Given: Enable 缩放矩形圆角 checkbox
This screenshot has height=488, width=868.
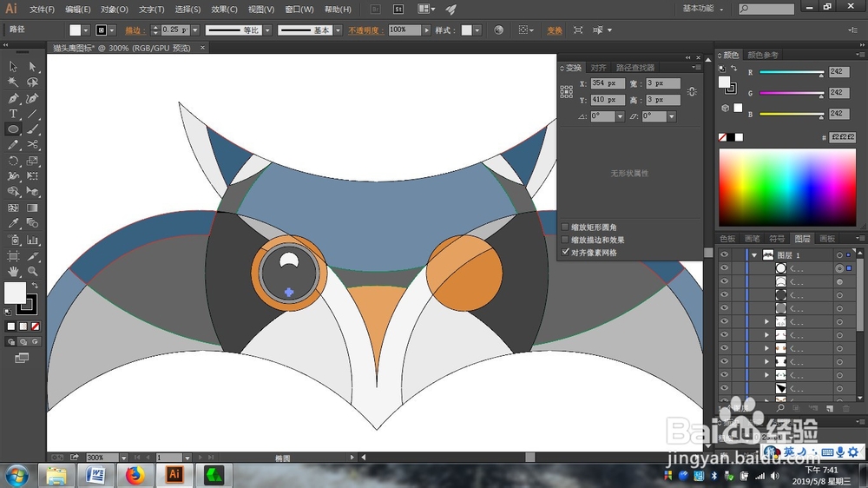Looking at the screenshot, I should 565,228.
